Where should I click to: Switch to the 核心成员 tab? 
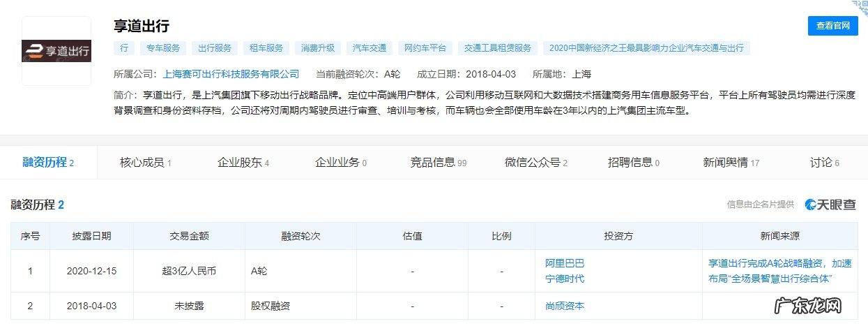pos(145,163)
